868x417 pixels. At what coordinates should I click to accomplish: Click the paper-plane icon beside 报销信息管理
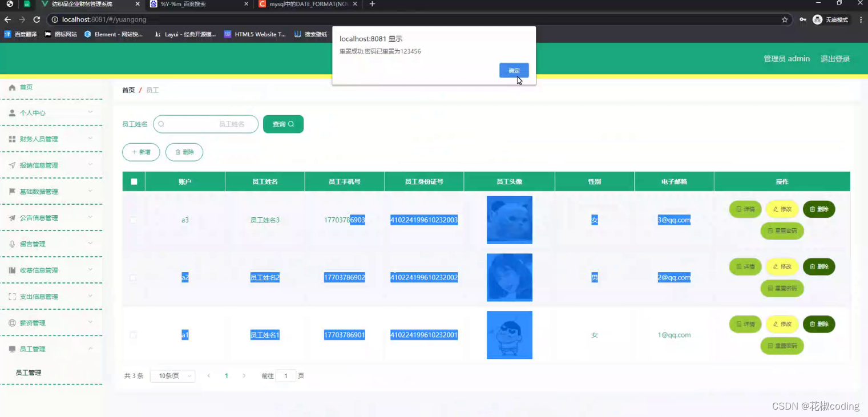[12, 165]
